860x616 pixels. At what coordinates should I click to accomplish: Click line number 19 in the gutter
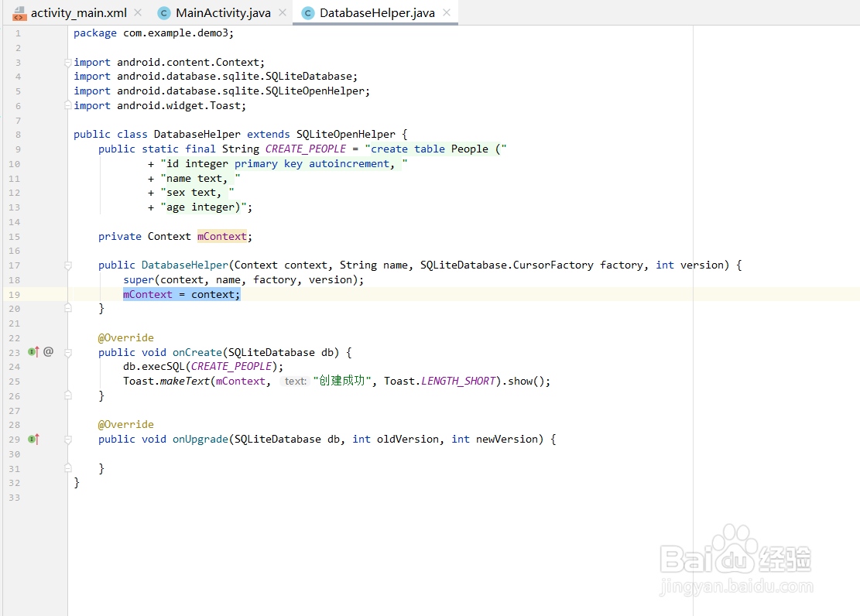14,295
